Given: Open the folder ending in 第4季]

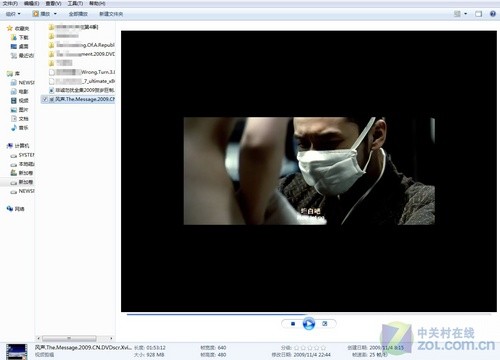Looking at the screenshot, I should point(73,27).
